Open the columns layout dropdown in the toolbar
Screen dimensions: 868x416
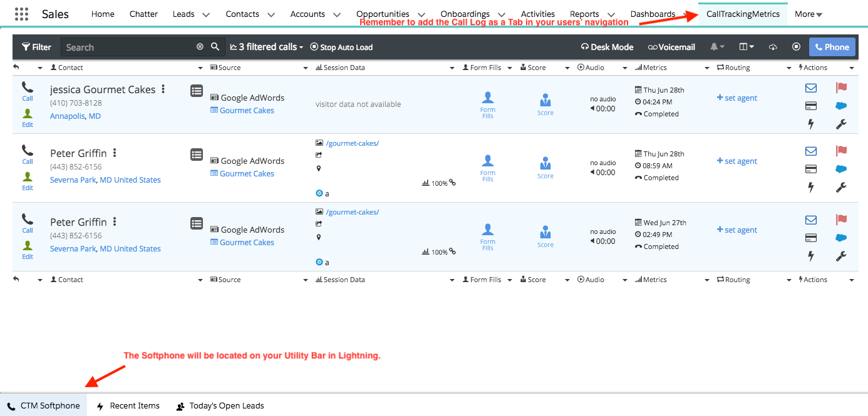tap(747, 47)
